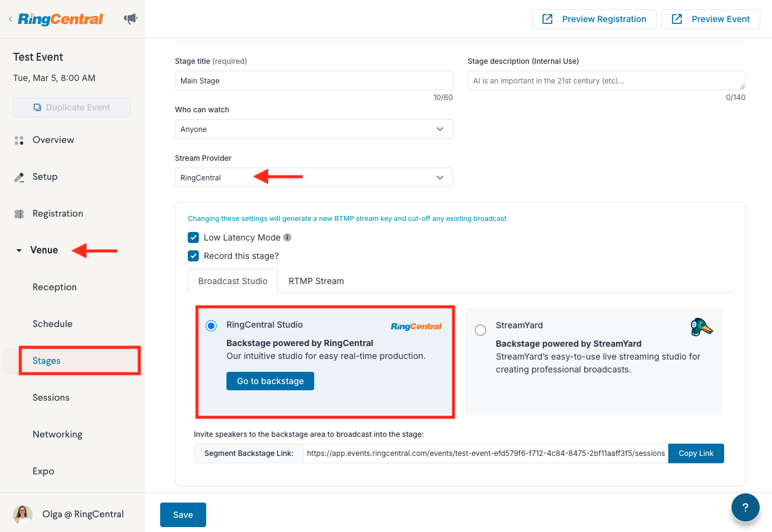Click Copy Link for backstage link
Screen dimensions: 772x532
(x=696, y=453)
